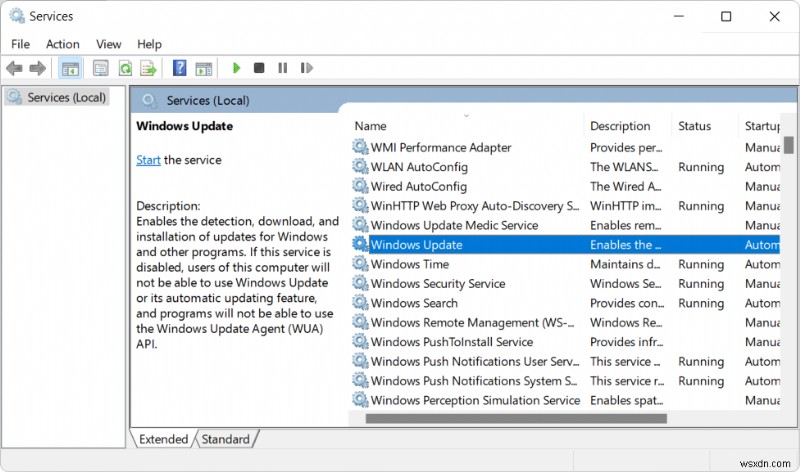Image resolution: width=800 pixels, height=472 pixels.
Task: Click the gear icon next to WMI Performance Adapter
Action: tap(360, 147)
